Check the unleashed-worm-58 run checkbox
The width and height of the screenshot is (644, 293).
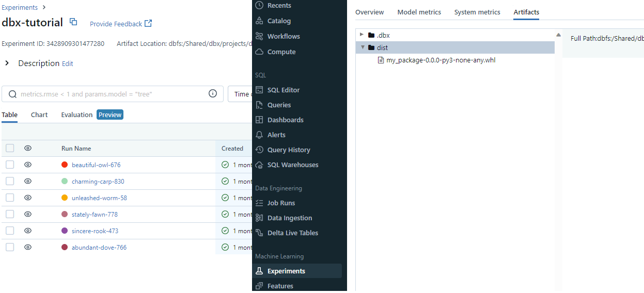click(10, 198)
